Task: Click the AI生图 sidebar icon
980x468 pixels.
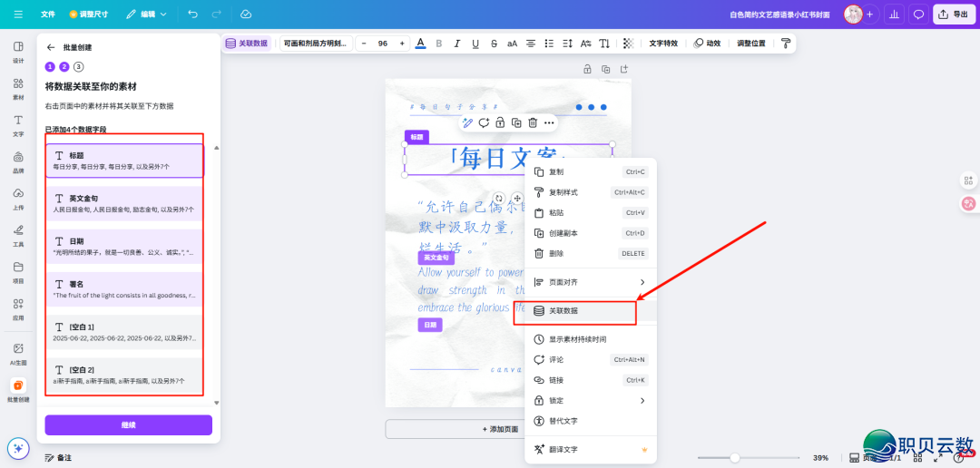Action: [18, 353]
